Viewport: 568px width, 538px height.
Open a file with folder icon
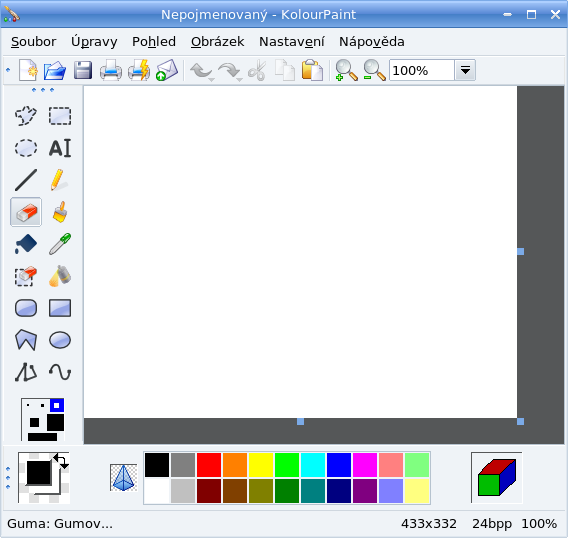(x=55, y=70)
